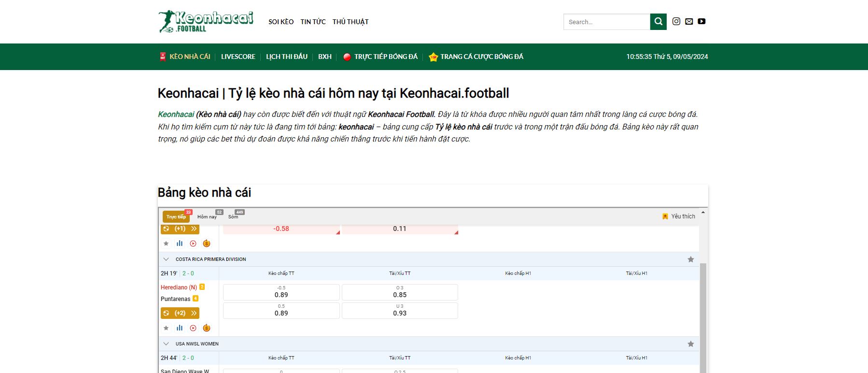The width and height of the screenshot is (868, 373).
Task: Switch to the Hôm nay tab
Action: (207, 216)
